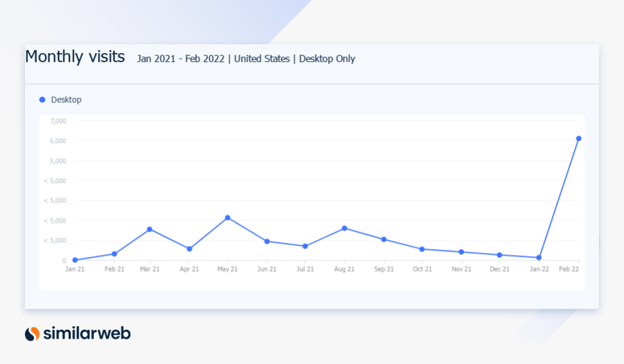Click the blue Desktop legend dot

coord(42,99)
